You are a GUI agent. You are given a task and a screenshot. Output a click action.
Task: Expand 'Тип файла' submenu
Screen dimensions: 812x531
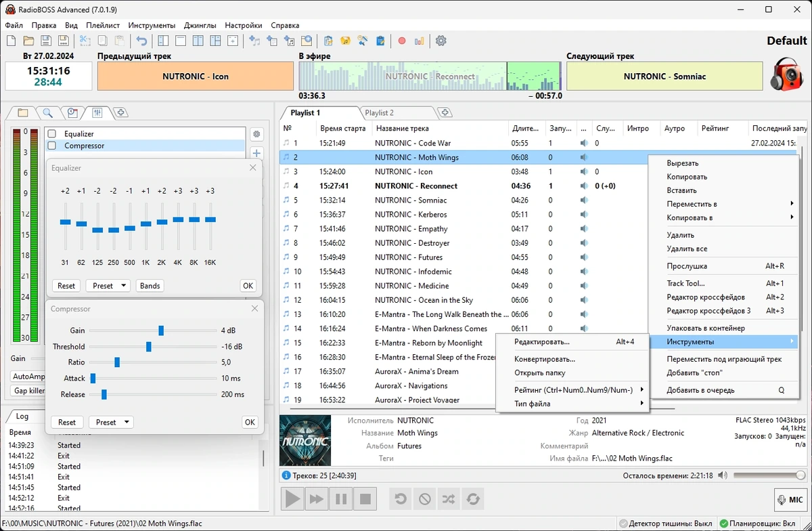pyautogui.click(x=572, y=404)
